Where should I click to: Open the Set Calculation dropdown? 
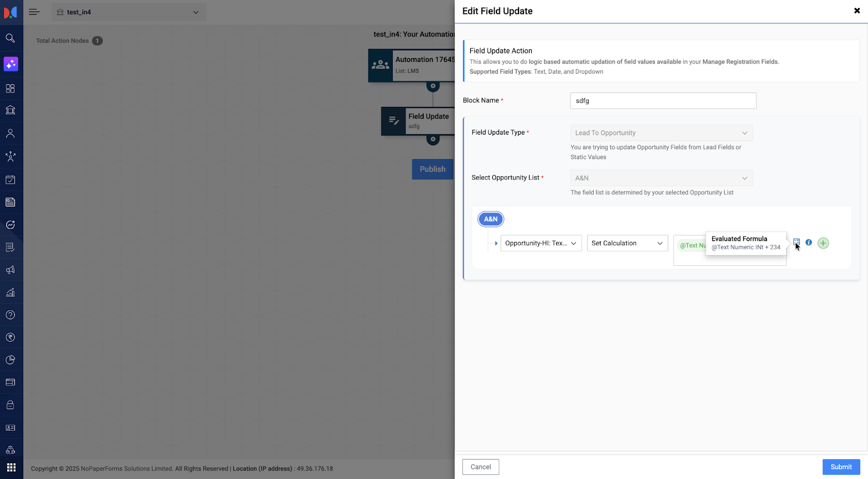pos(627,243)
